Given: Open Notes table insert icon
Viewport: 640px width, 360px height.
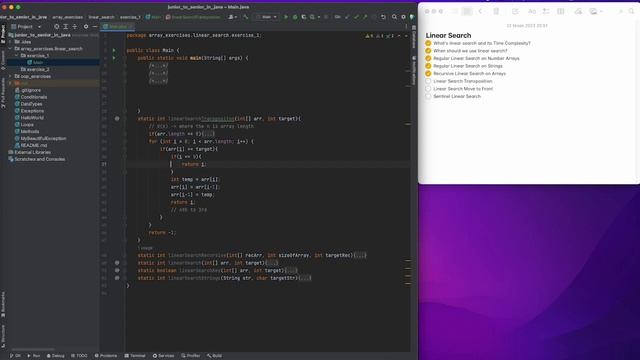Looking at the screenshot, I should pyautogui.click(x=561, y=11).
